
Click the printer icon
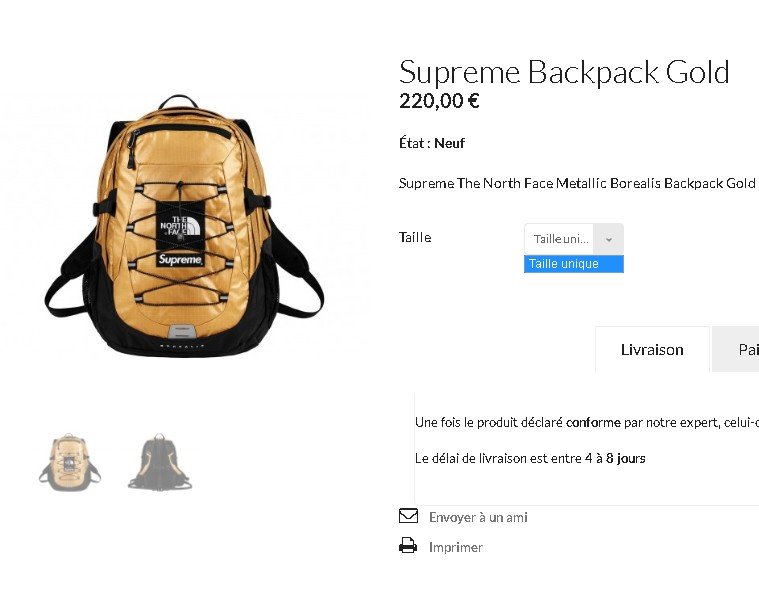point(408,545)
